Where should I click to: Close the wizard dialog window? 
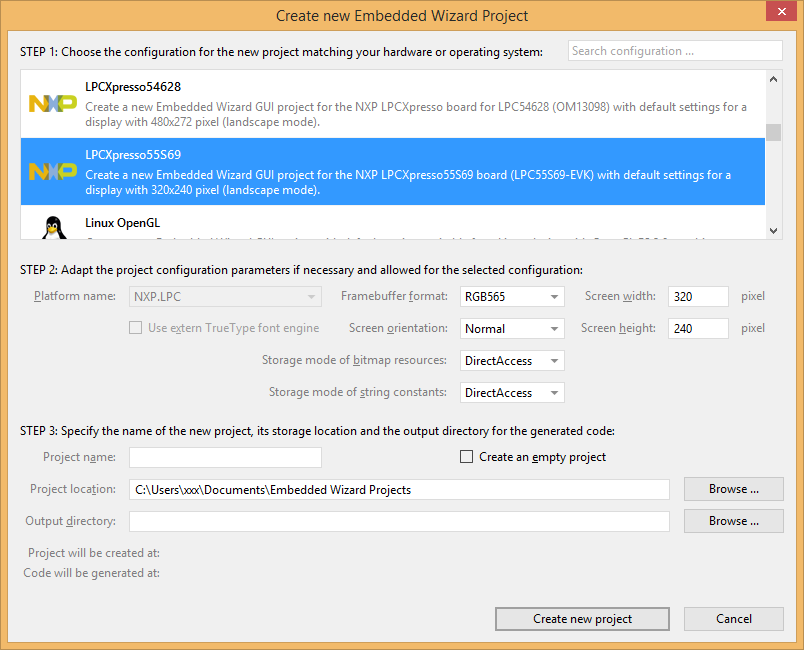(779, 12)
